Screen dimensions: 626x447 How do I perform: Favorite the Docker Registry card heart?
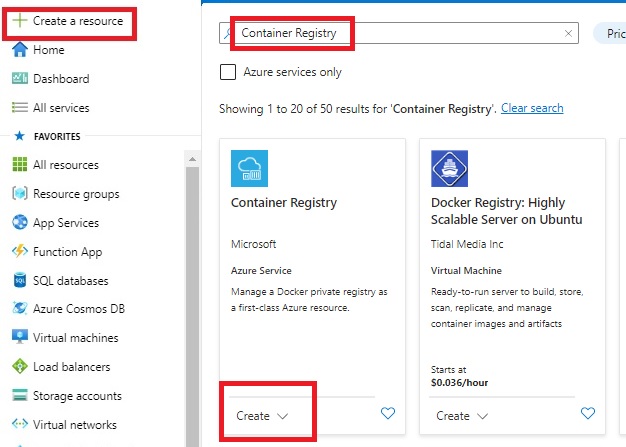coord(588,414)
